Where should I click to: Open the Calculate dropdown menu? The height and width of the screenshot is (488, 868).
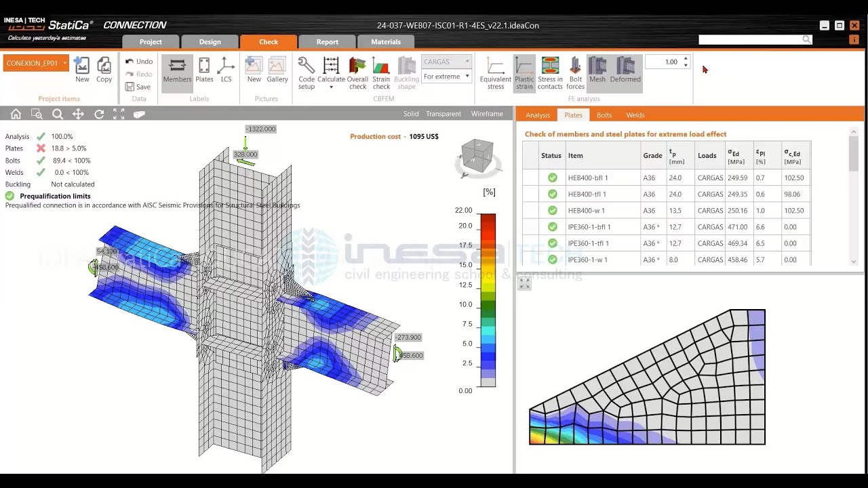tap(331, 73)
